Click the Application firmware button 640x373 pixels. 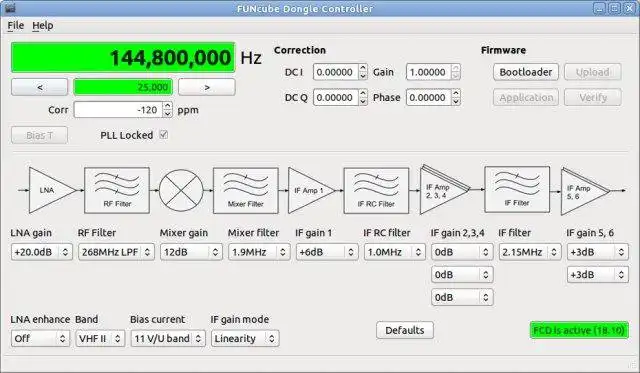click(526, 98)
